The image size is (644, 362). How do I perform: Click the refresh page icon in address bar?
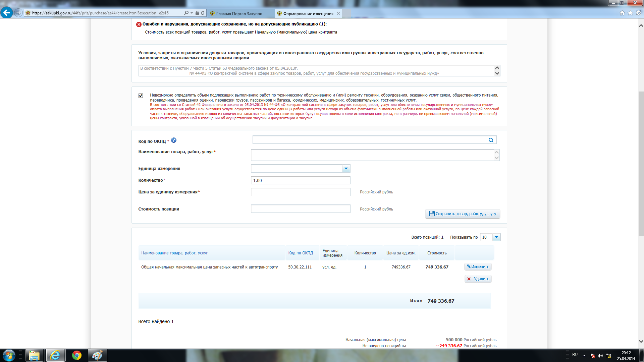(x=203, y=13)
